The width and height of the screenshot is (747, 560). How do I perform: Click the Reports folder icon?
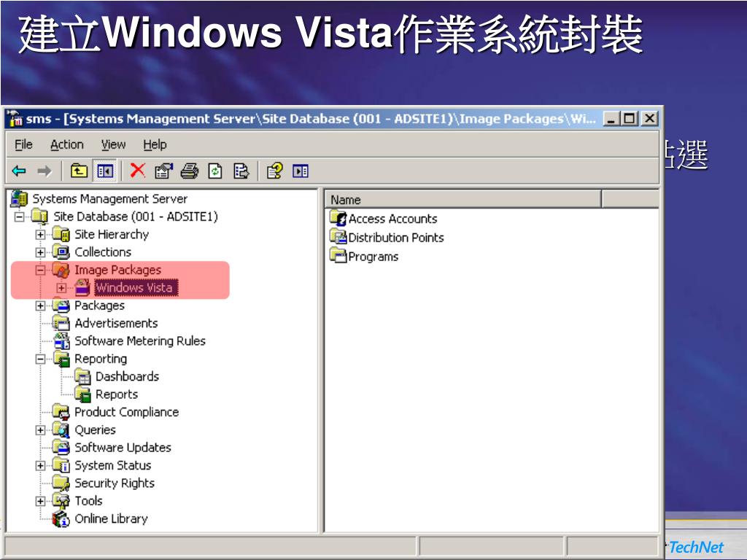tap(82, 394)
